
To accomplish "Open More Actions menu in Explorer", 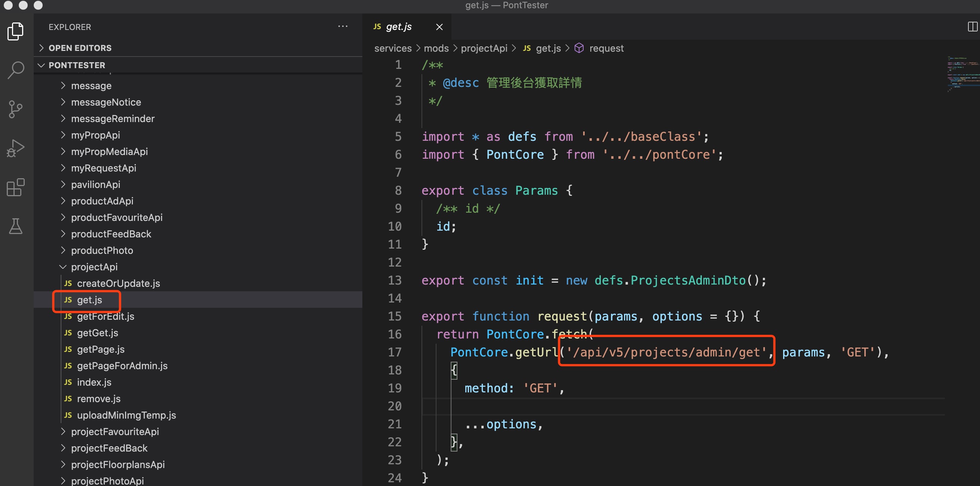I will pyautogui.click(x=343, y=26).
